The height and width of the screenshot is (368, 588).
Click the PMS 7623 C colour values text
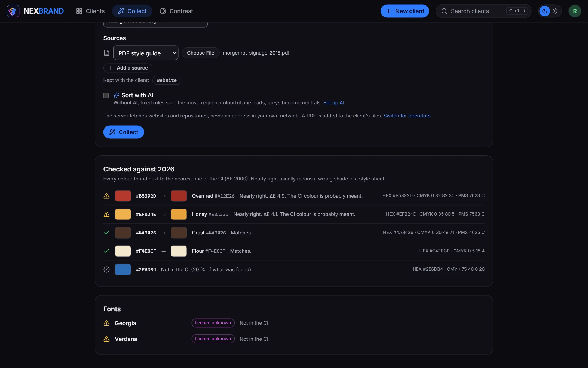(433, 195)
